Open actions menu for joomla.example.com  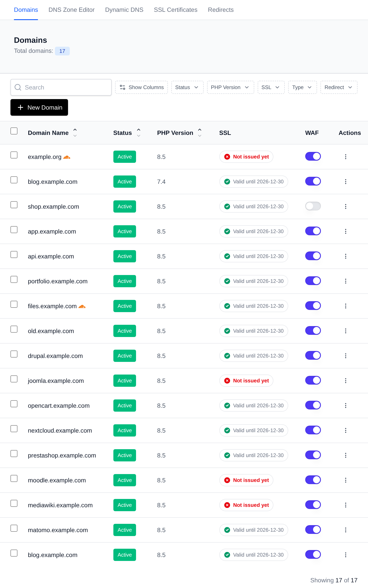click(345, 380)
